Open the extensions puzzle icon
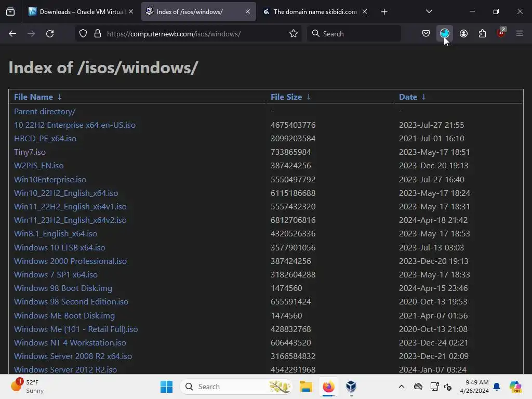This screenshot has width=532, height=399. coord(482,34)
